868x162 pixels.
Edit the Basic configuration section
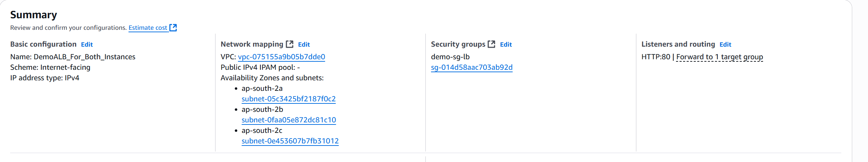[x=87, y=45]
